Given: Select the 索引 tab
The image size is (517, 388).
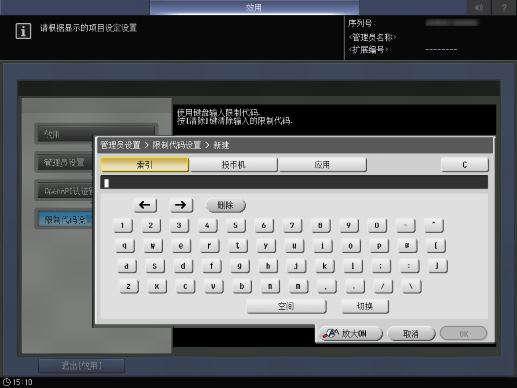Looking at the screenshot, I should point(144,165).
